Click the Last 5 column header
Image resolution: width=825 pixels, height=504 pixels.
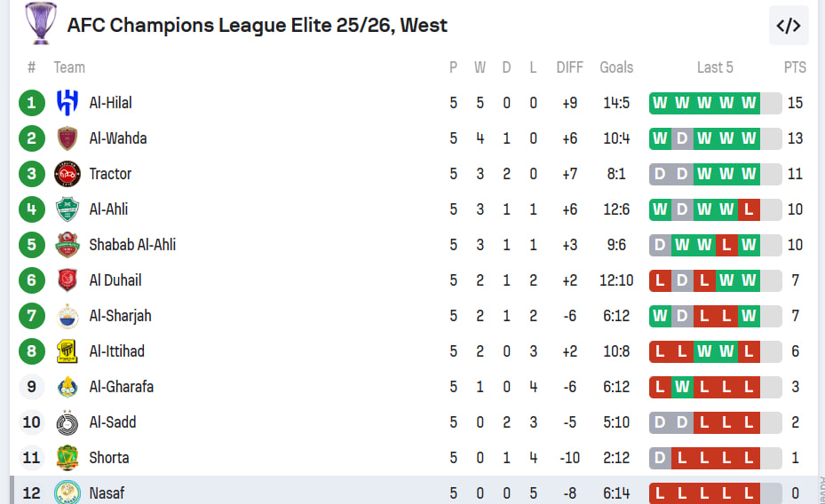click(x=715, y=67)
